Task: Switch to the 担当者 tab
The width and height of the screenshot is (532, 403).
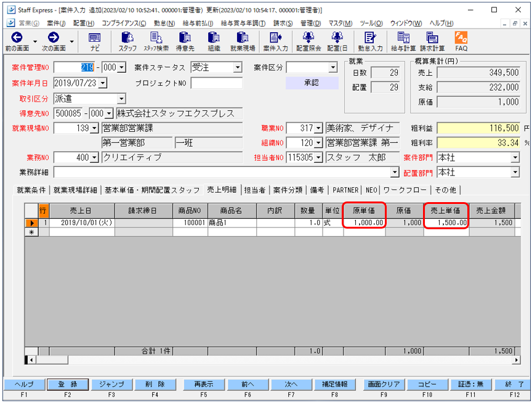Action: tap(255, 190)
